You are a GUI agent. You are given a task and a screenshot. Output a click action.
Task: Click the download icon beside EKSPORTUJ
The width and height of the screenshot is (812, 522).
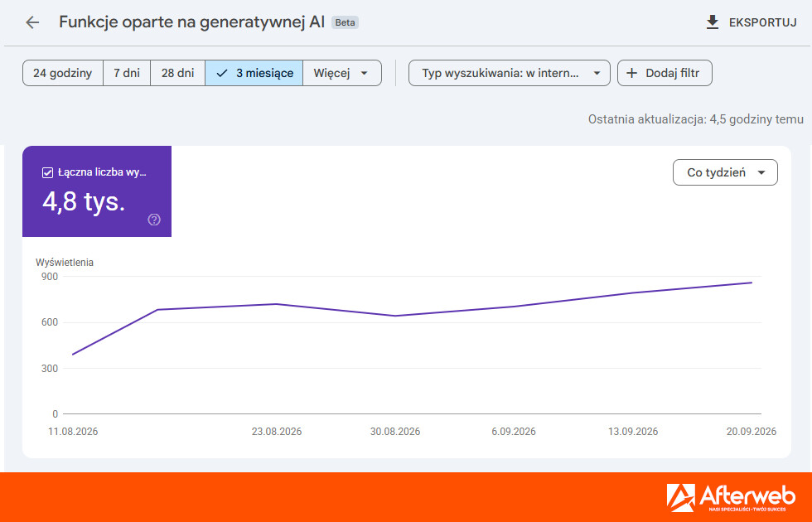[x=713, y=22]
